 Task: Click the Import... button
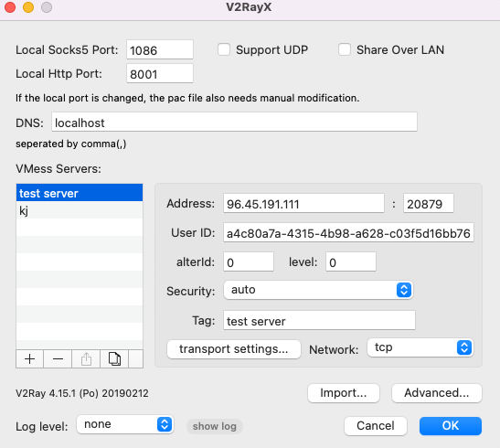pos(344,393)
